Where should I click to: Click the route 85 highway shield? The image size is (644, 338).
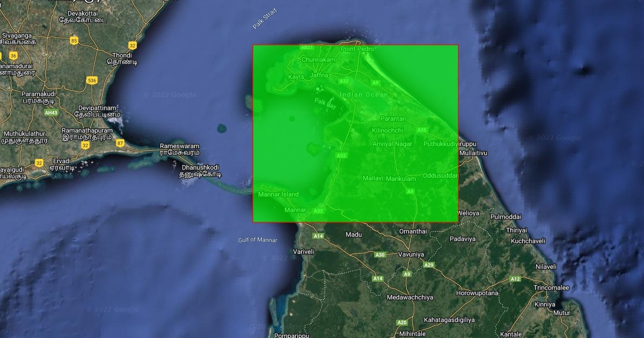pyautogui.click(x=74, y=41)
